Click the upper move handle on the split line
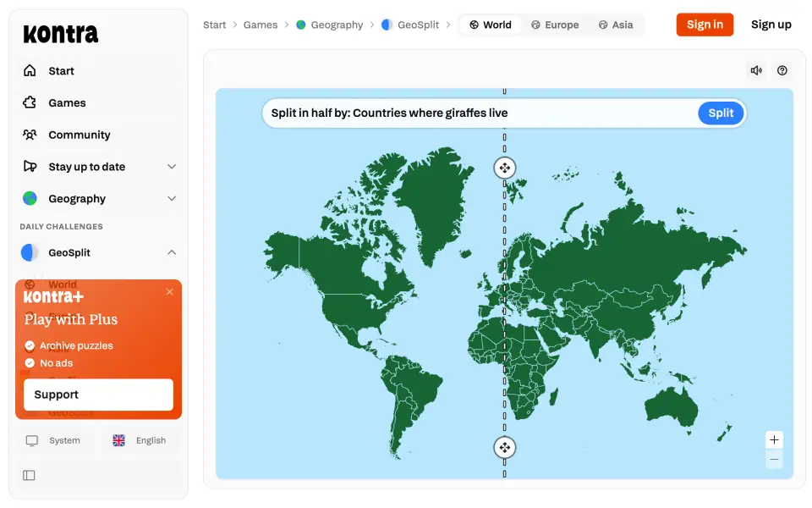Screen dimensions: 812x508 (x=504, y=168)
